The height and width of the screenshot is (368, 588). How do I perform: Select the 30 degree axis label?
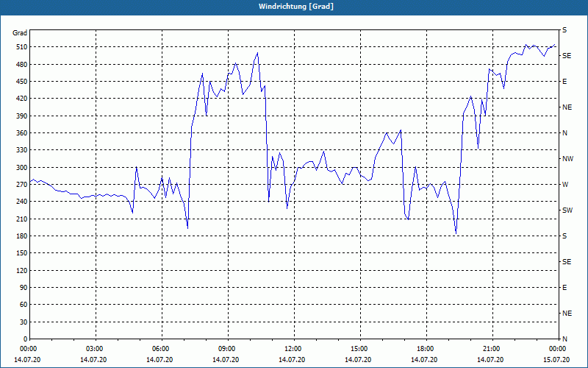24,322
